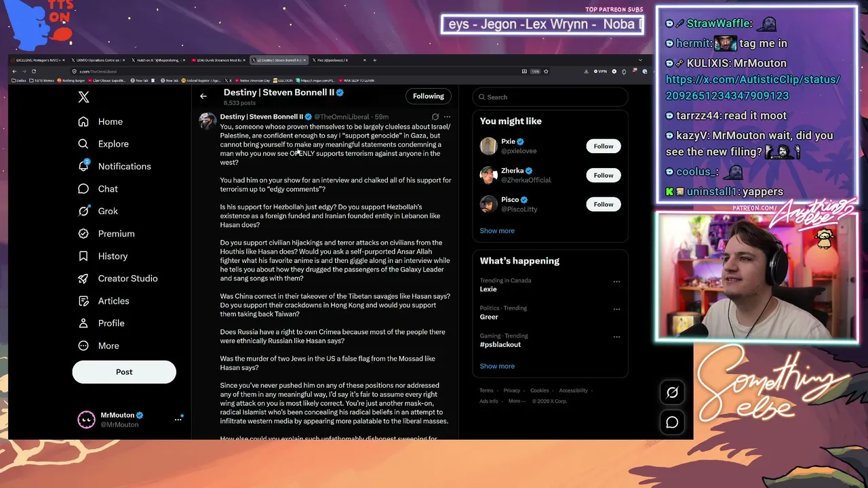The height and width of the screenshot is (488, 868).
Task: Follow Zherka
Action: pos(603,175)
